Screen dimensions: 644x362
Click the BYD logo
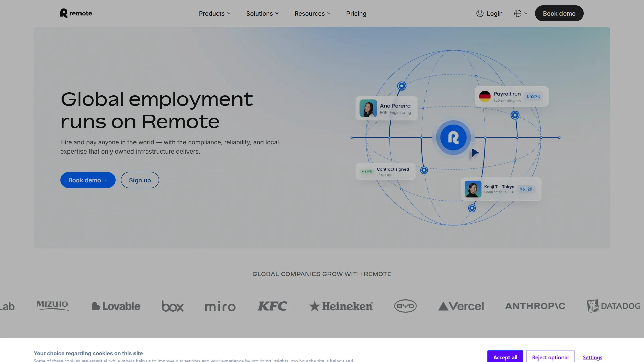click(x=406, y=306)
